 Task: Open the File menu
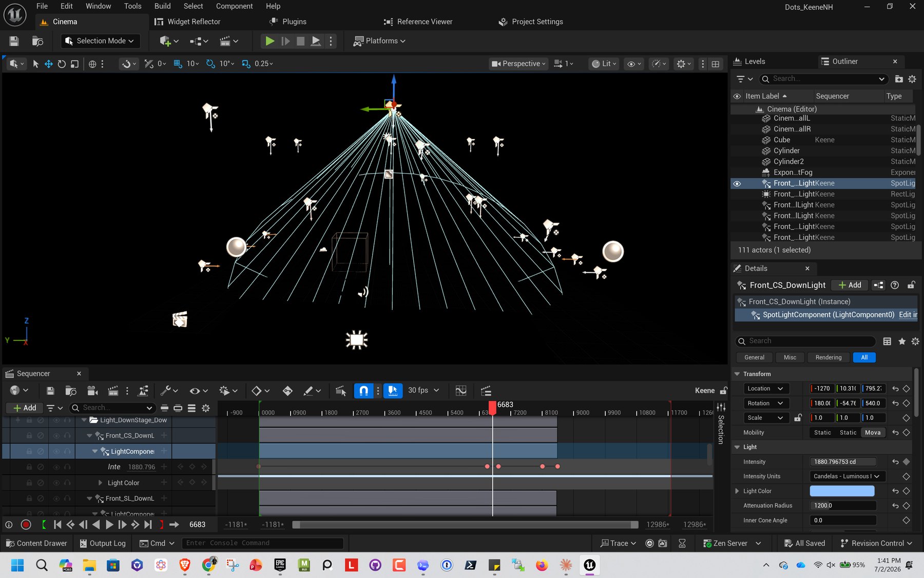[42, 6]
